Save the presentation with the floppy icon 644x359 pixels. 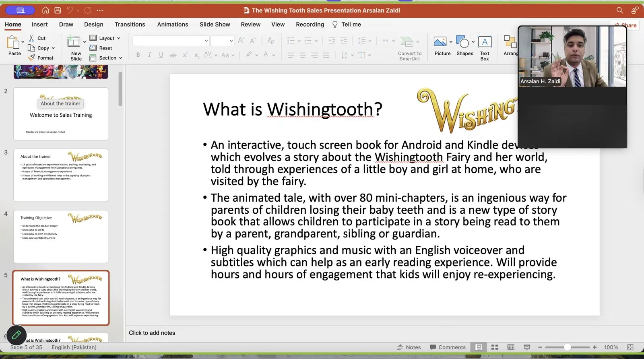58,10
